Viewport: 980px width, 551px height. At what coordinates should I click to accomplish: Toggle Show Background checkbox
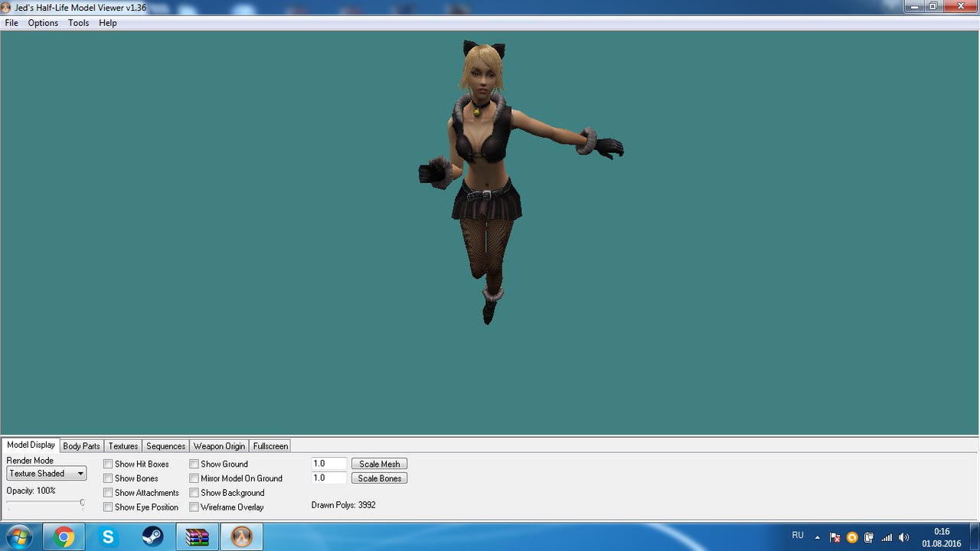194,493
